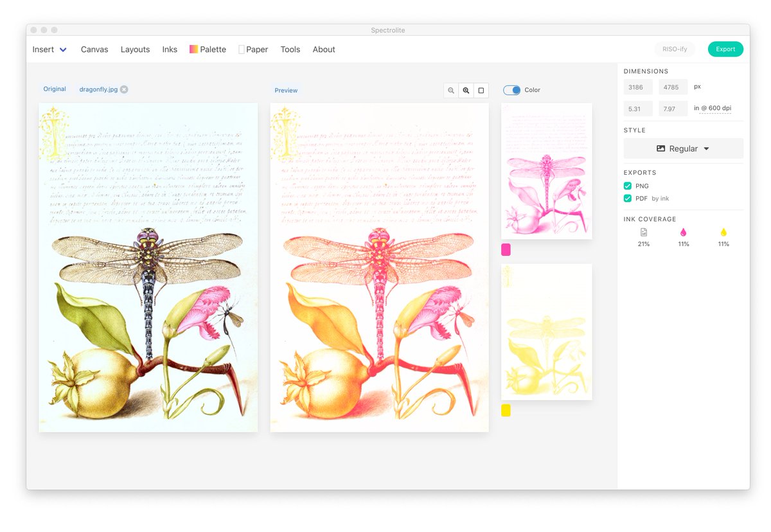
Task: Open the About menu
Action: tap(324, 49)
